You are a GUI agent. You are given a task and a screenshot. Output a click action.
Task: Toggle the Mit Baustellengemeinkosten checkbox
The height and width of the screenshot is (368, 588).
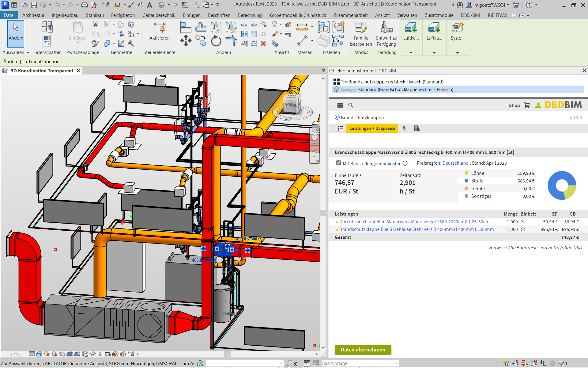tap(338, 163)
